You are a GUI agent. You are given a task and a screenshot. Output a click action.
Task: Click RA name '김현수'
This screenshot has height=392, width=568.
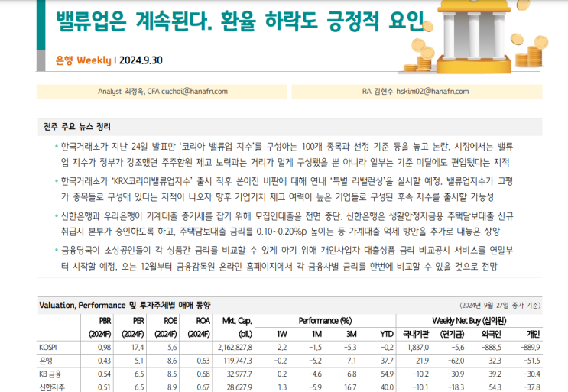pos(383,92)
